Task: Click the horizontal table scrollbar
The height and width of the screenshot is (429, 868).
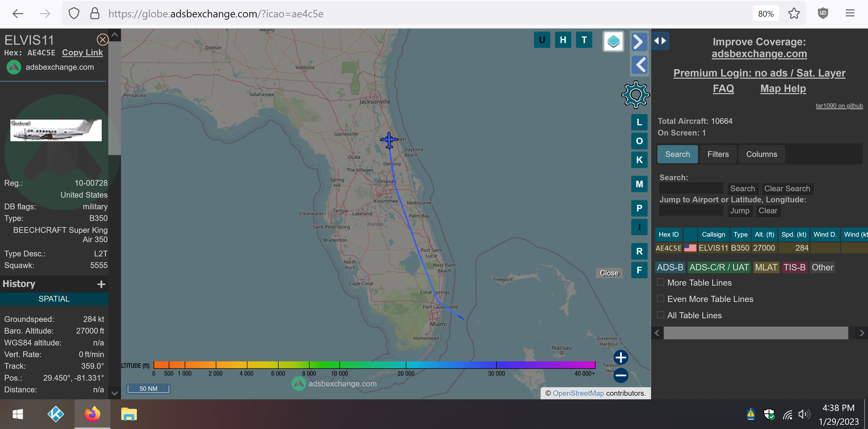Action: pyautogui.click(x=755, y=333)
